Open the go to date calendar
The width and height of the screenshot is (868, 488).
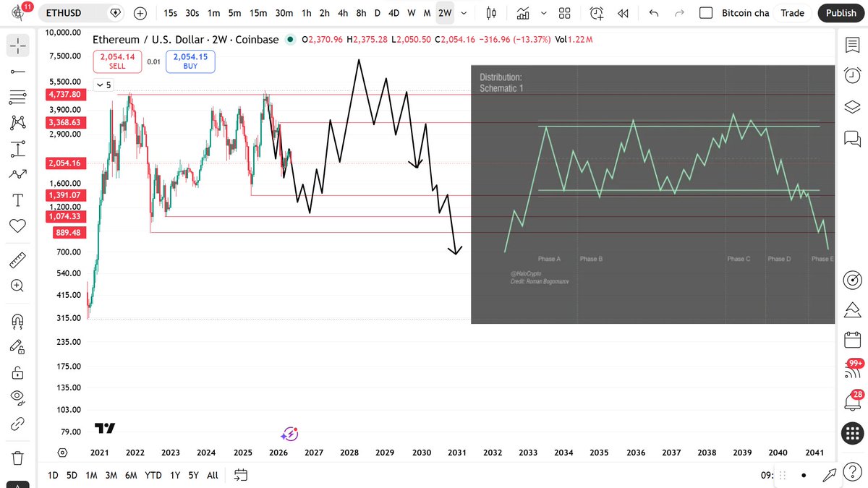(x=241, y=475)
